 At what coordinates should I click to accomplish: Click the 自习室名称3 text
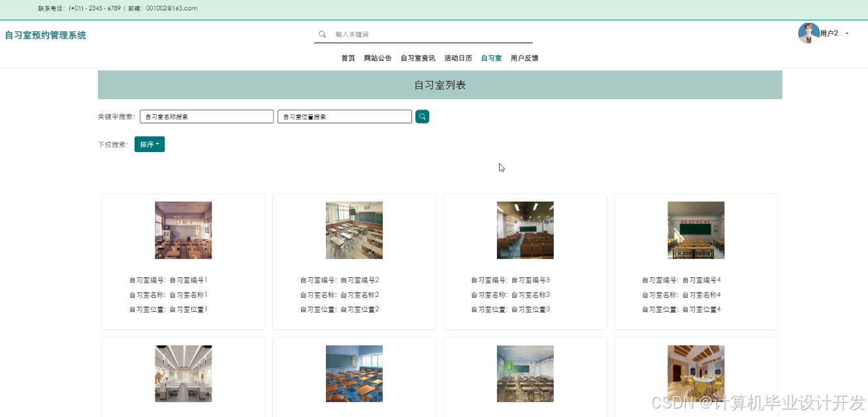point(531,295)
